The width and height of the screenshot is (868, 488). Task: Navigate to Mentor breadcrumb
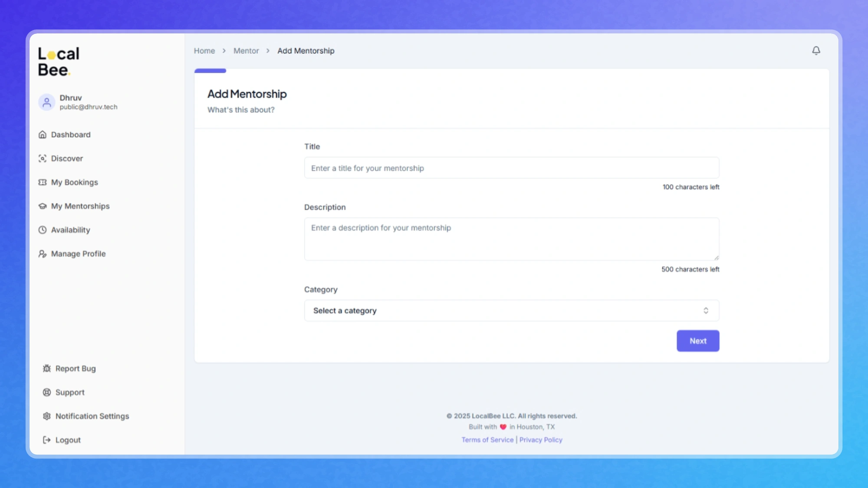[246, 51]
